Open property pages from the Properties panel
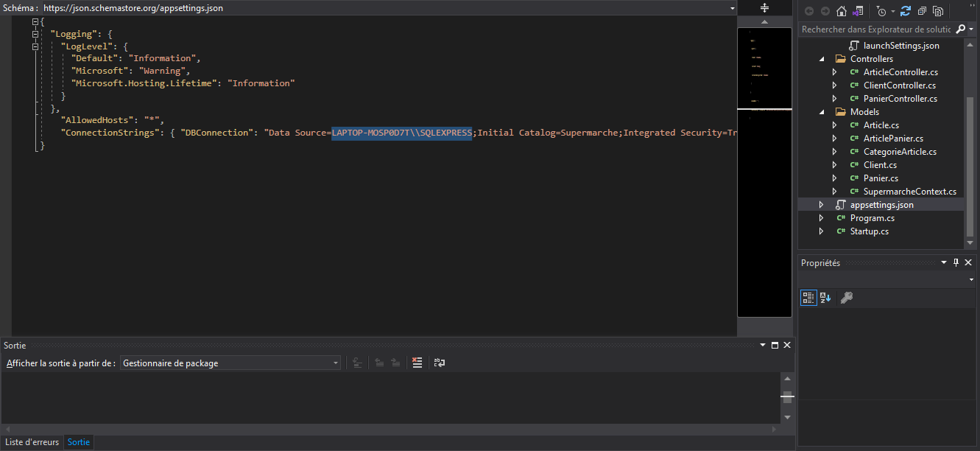Screen dimensions: 980x451 [x=845, y=298]
